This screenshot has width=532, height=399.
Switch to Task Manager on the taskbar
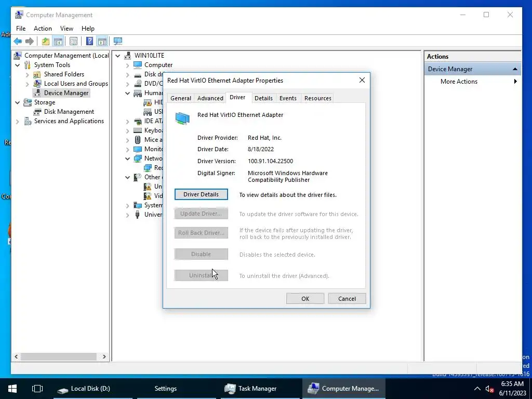click(x=260, y=389)
